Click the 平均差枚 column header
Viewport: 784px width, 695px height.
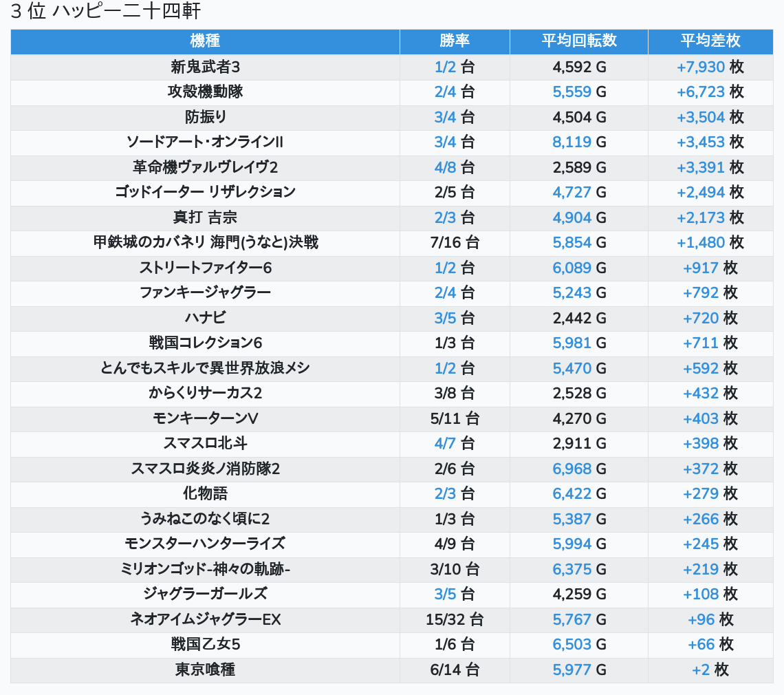click(710, 41)
